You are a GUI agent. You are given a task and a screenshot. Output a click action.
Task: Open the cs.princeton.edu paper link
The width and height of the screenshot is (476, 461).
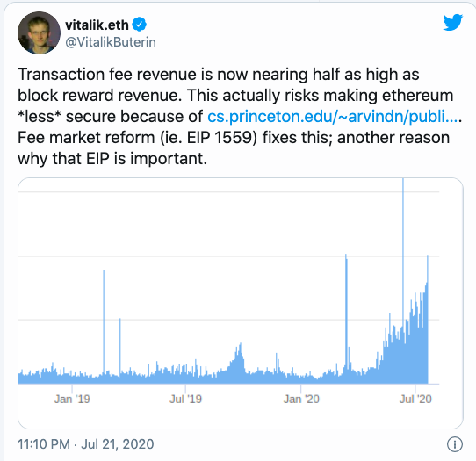tap(332, 117)
